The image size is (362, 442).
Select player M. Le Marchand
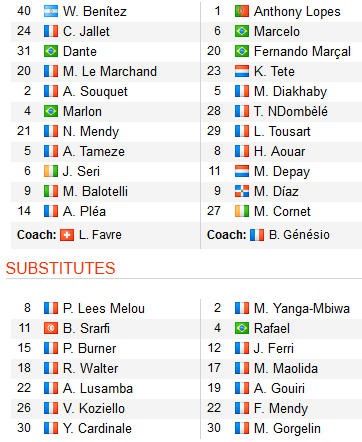pos(110,72)
